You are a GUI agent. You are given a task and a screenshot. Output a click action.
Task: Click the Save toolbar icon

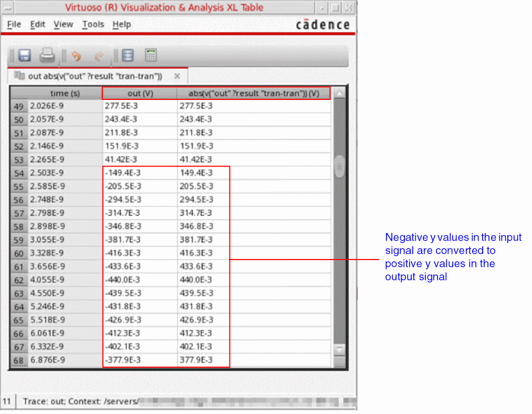pyautogui.click(x=25, y=55)
